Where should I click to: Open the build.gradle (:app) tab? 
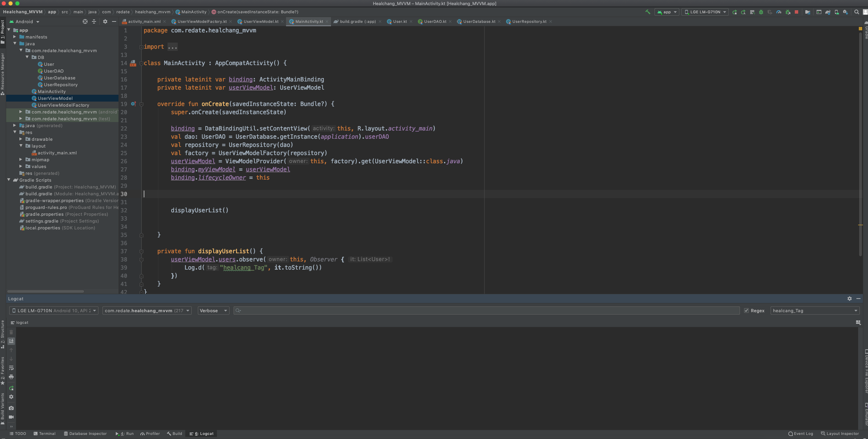click(358, 21)
